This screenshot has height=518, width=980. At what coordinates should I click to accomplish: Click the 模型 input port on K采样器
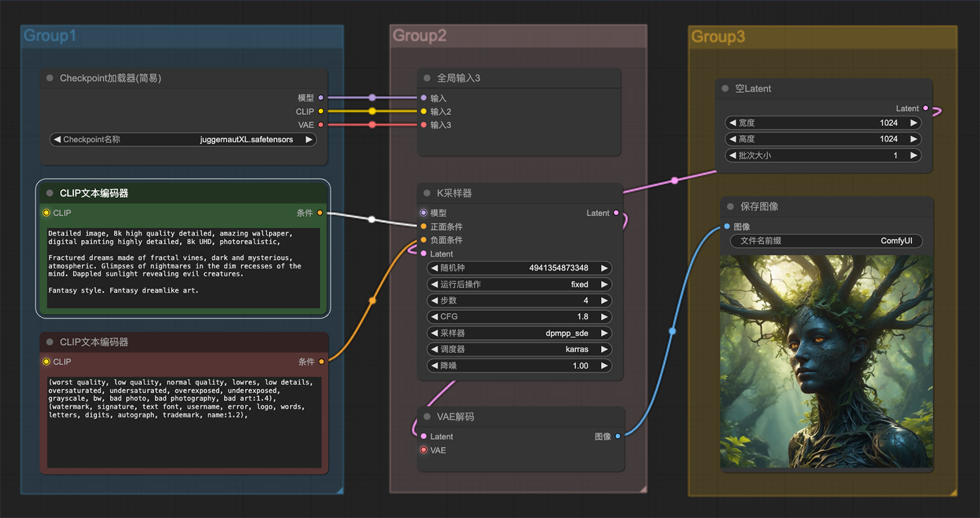[423, 213]
